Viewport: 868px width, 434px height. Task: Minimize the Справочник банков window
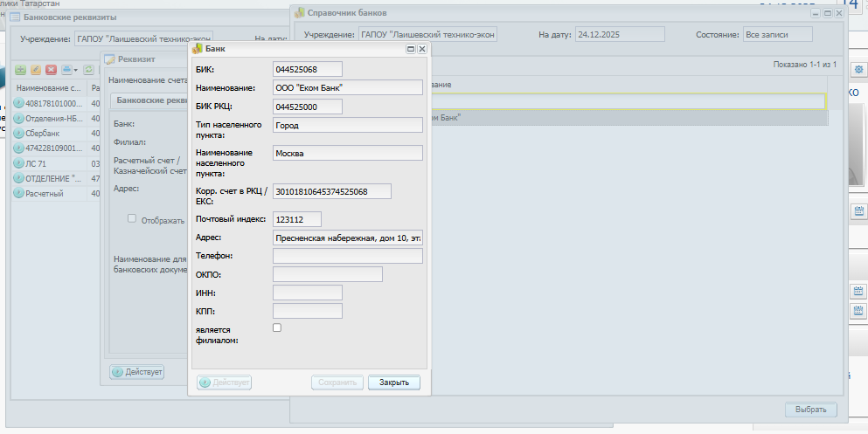pos(816,13)
